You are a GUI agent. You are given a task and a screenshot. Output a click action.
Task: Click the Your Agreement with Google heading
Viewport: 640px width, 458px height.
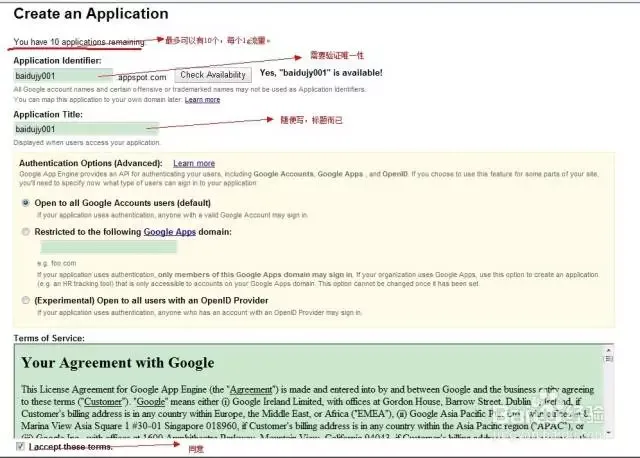pos(117,363)
